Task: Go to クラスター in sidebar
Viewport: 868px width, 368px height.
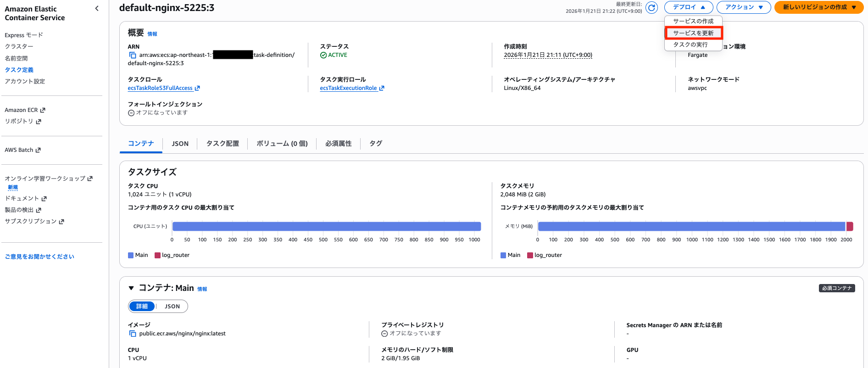Action: coord(19,46)
